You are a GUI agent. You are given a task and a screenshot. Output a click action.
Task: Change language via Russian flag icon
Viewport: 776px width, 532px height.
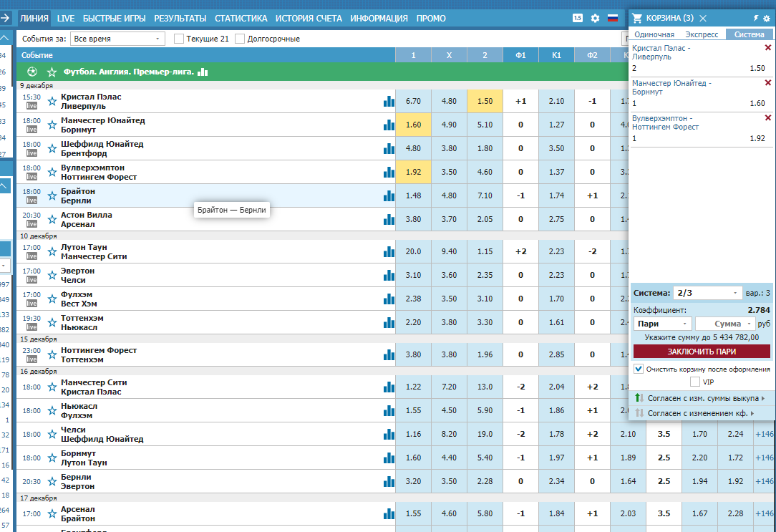point(613,19)
